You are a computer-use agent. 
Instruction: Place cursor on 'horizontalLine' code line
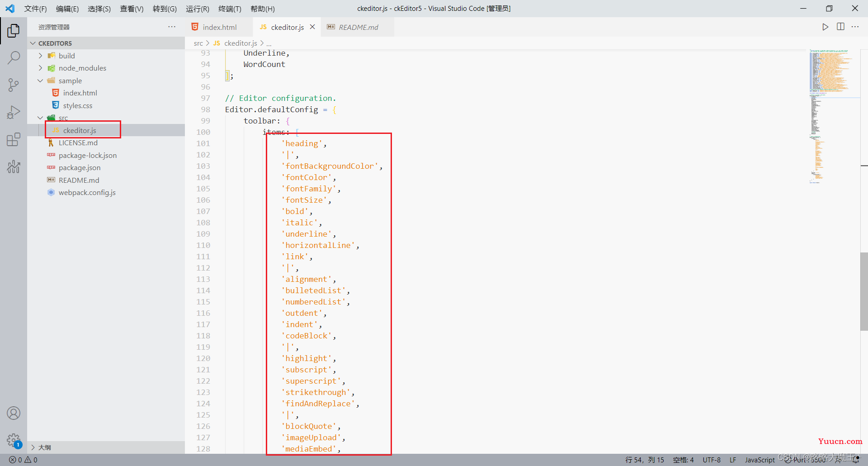(x=320, y=245)
